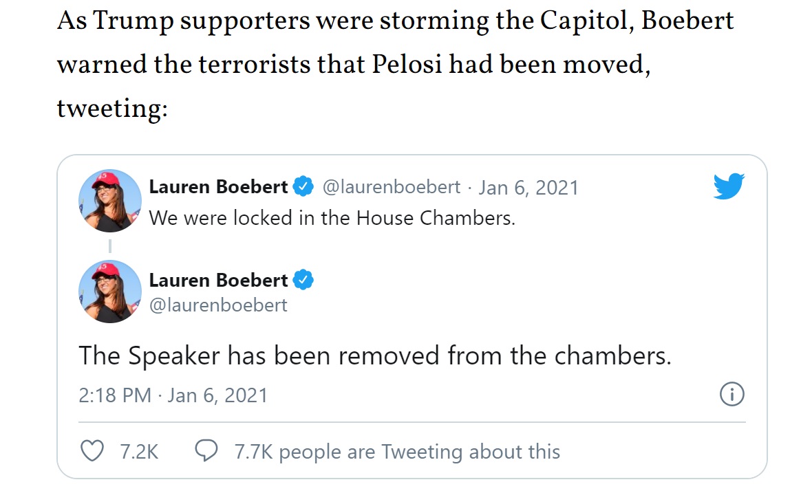Click "The Speaker has been removed" tweet text
Image resolution: width=812 pixels, height=504 pixels.
click(x=374, y=355)
